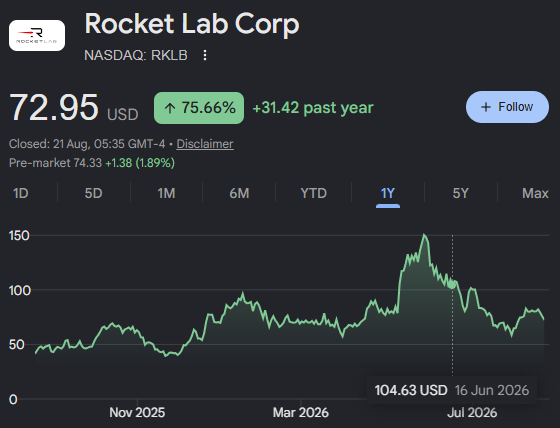Select the 1Y range tab

[388, 193]
